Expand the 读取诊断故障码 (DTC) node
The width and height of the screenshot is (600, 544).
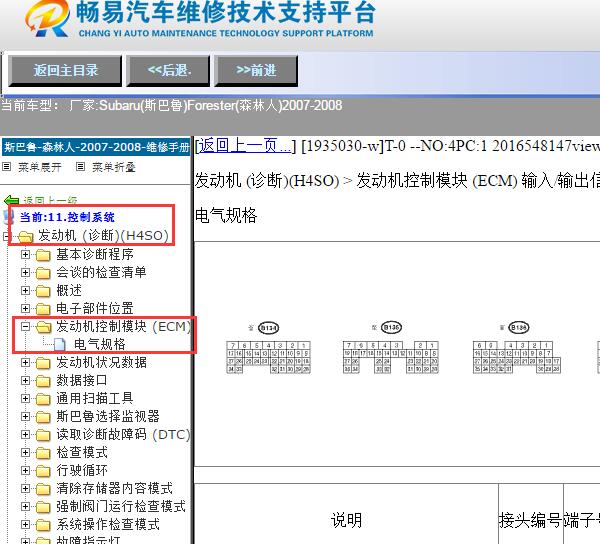point(25,434)
